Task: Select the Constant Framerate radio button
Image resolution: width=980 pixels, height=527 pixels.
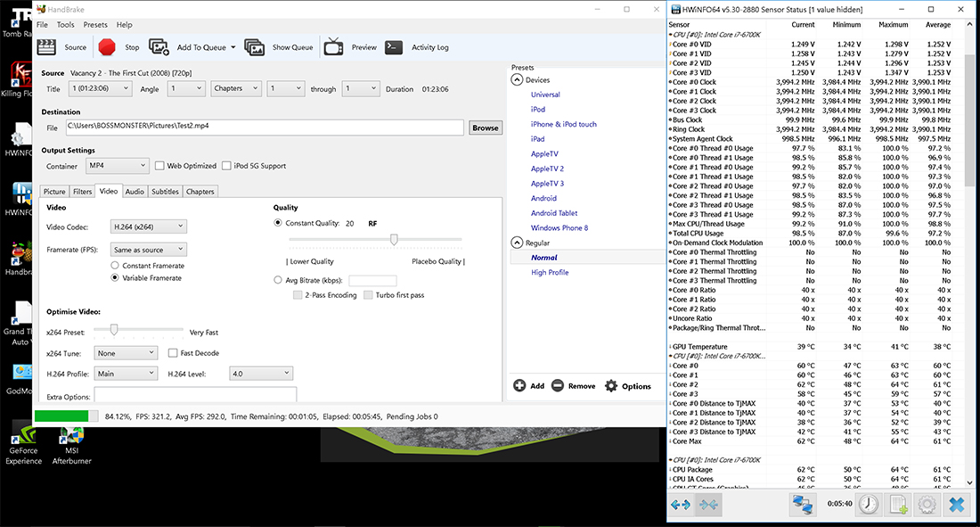Action: click(115, 266)
